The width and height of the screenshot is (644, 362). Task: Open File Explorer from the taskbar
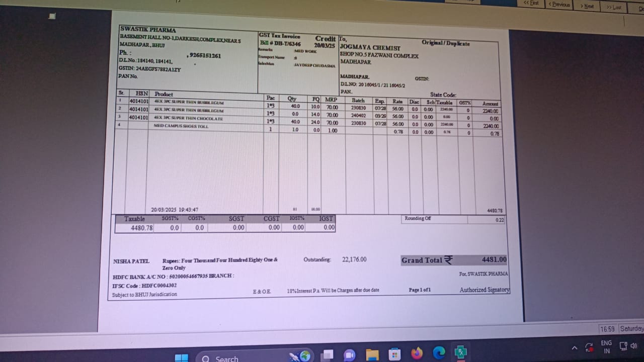[372, 354]
